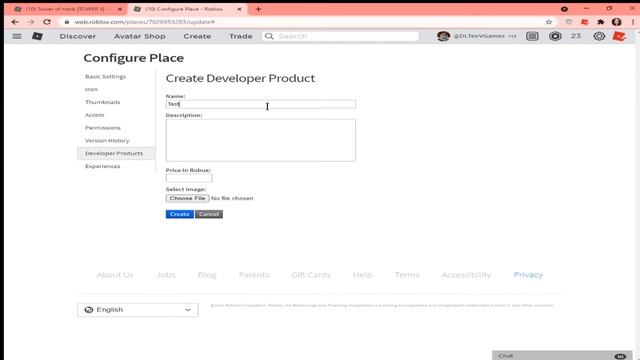Screen dimensions: 640x360
Task: Click the Choose File button
Action: [187, 198]
